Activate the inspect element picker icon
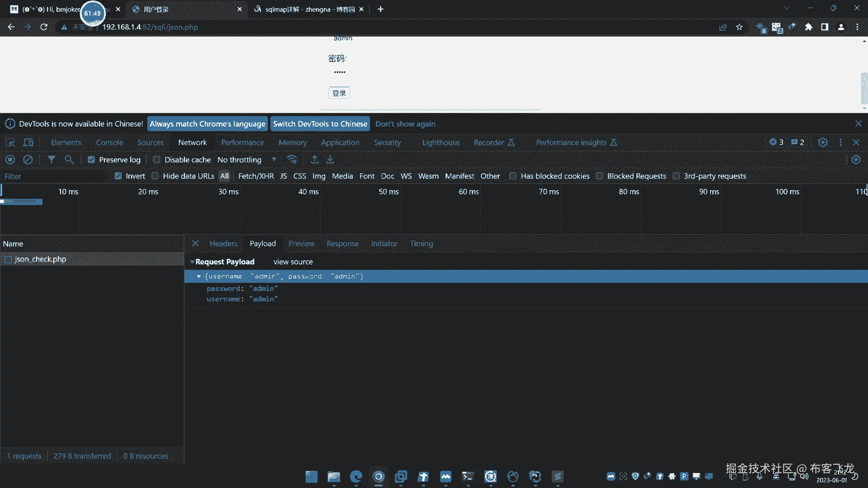 [10, 142]
